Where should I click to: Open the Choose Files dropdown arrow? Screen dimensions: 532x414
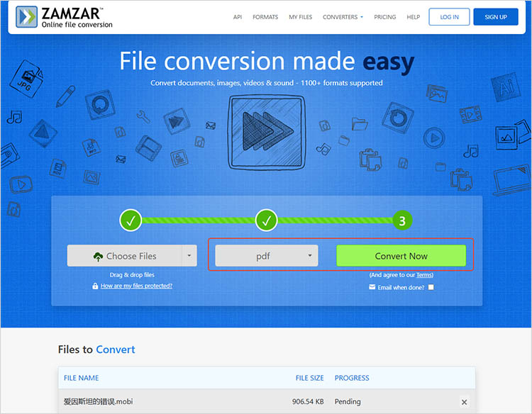click(189, 256)
